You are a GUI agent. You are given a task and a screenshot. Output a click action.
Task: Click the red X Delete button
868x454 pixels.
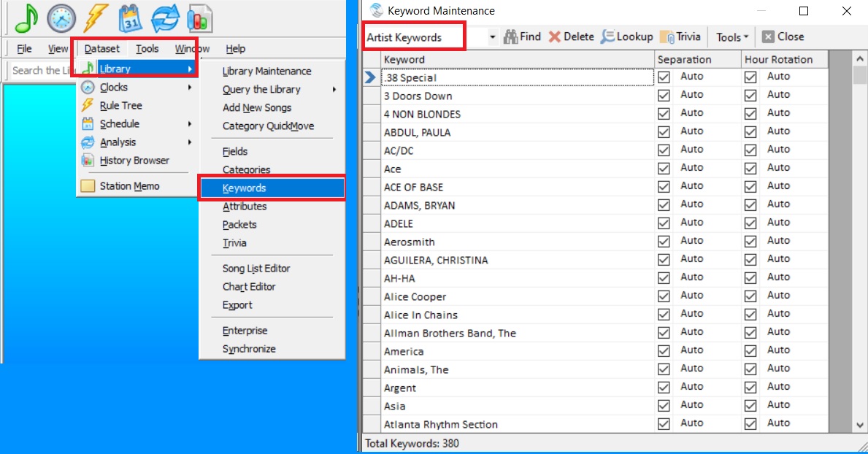[x=572, y=36]
